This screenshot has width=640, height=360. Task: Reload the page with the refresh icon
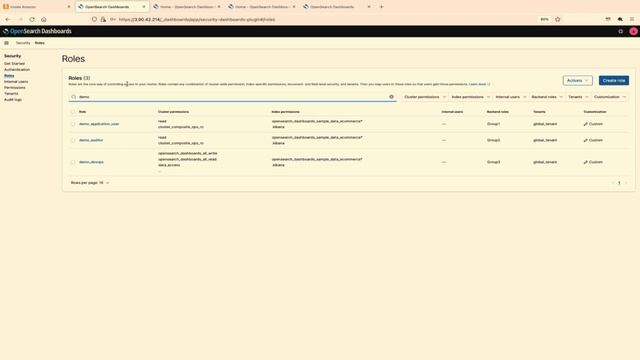click(32, 19)
